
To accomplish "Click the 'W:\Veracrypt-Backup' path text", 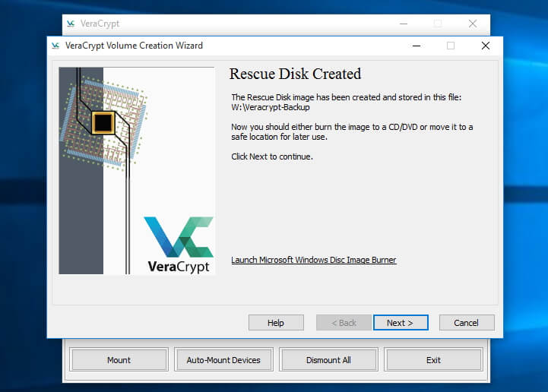I will [271, 107].
